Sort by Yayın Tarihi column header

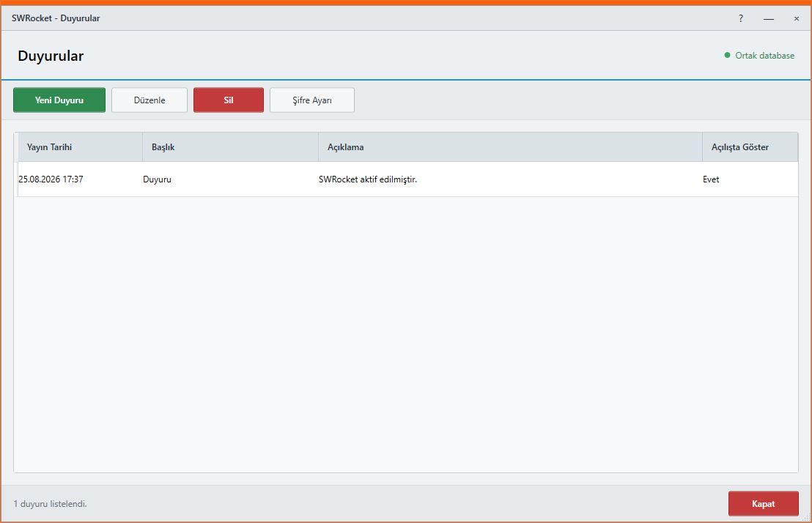81,147
